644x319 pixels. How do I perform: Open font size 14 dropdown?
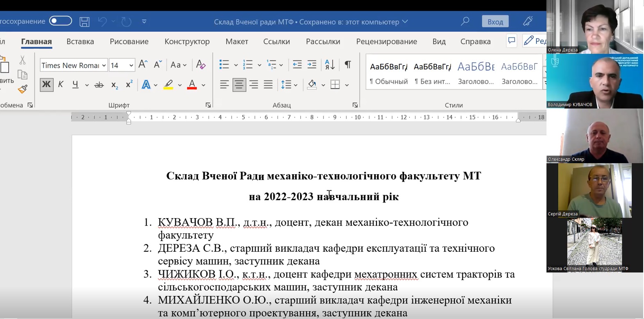pyautogui.click(x=131, y=66)
